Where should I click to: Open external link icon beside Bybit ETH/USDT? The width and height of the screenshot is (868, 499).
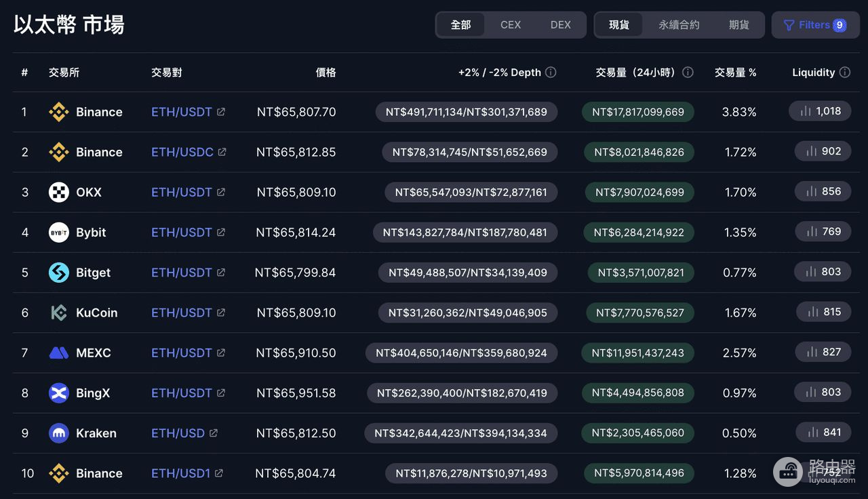[221, 233]
